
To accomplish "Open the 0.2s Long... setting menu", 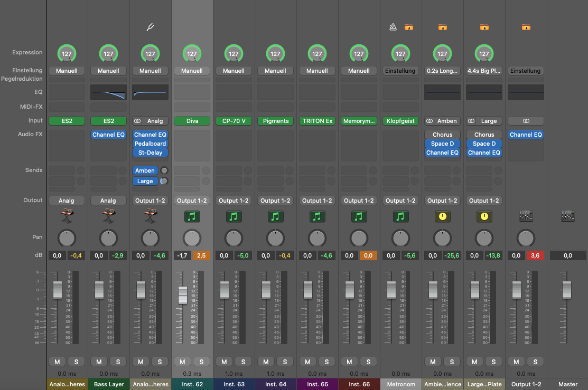I will click(x=443, y=71).
